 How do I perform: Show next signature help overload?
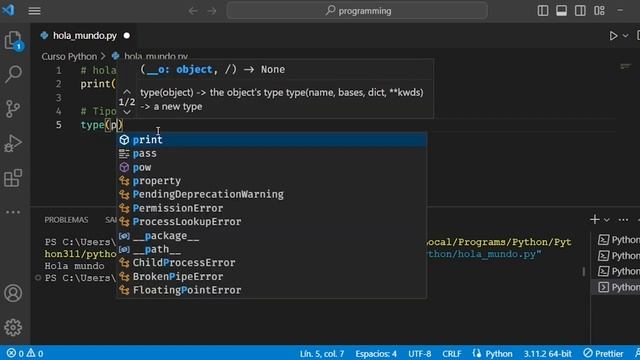point(127,112)
